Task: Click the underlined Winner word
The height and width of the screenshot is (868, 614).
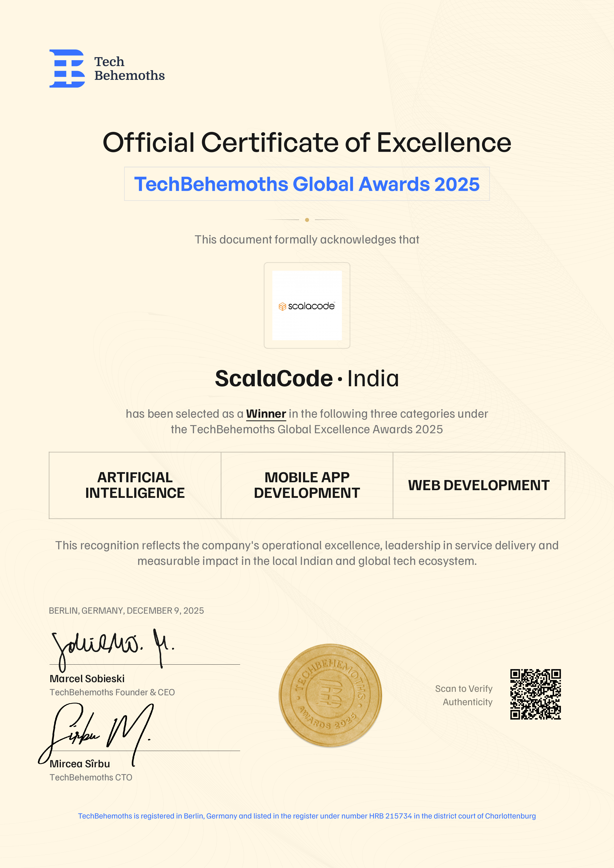Action: pyautogui.click(x=266, y=414)
